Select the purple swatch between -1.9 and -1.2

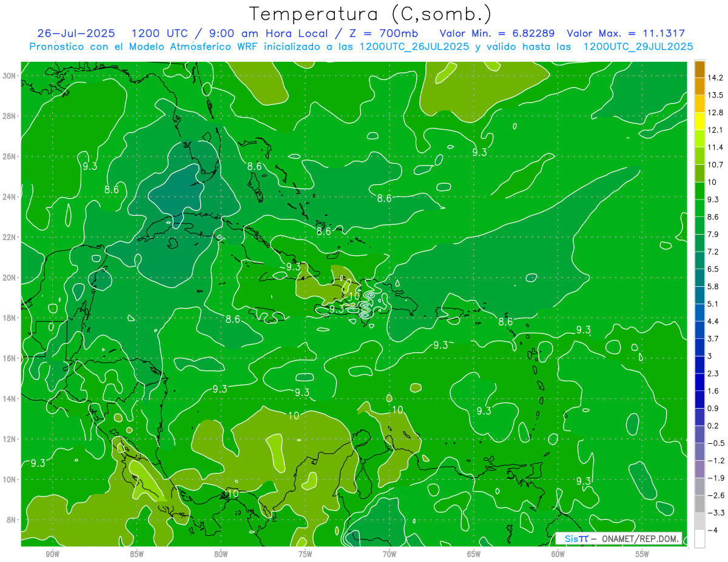699,469
